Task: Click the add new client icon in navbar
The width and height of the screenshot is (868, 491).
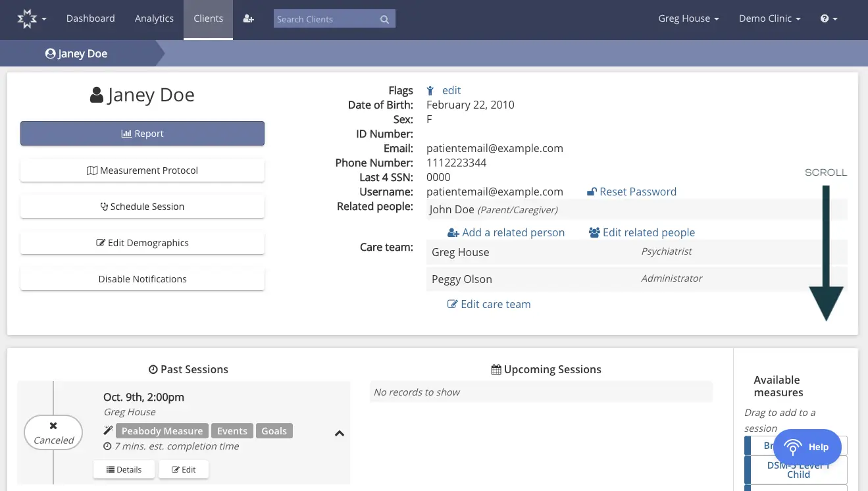Action: (248, 18)
